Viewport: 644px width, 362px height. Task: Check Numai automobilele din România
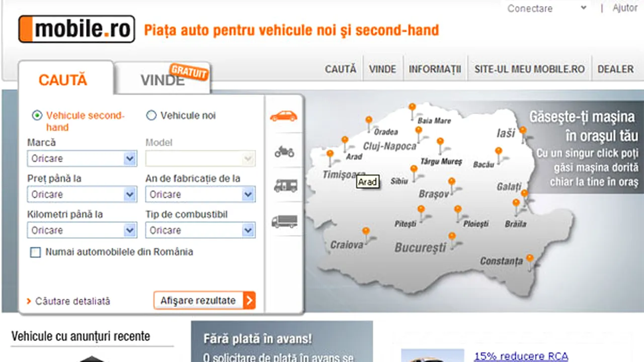click(35, 252)
